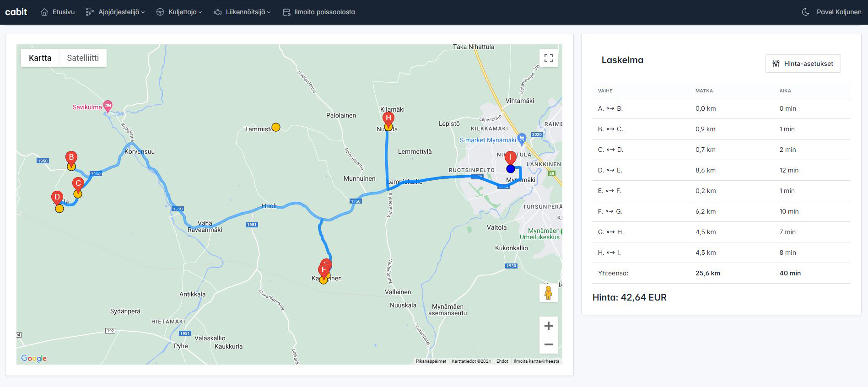Click Ilmoita karttavirheestä link

click(536, 361)
